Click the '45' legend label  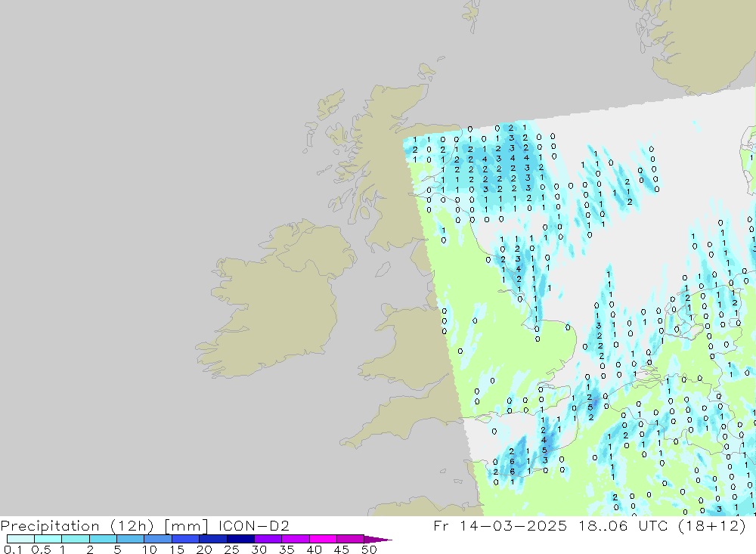[342, 549]
